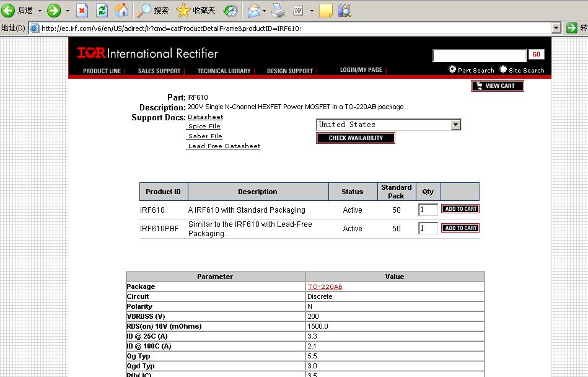Expand the Edit button dropdown arrow
This screenshot has height=377, width=588.
[x=312, y=11]
